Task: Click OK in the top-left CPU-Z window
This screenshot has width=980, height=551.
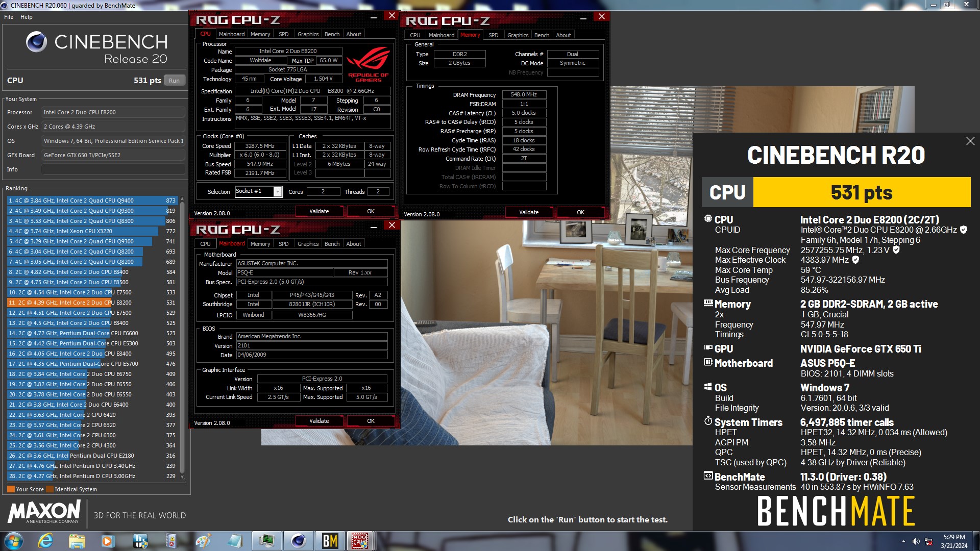Action: point(371,211)
